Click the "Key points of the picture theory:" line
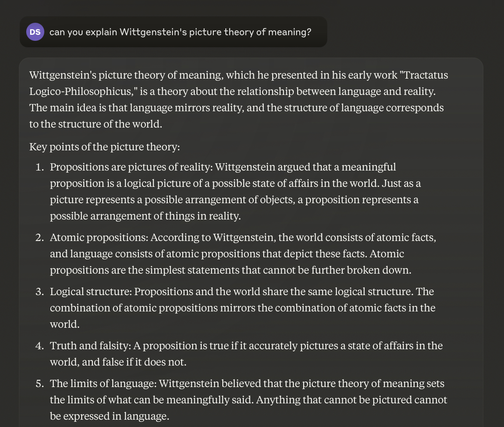The height and width of the screenshot is (427, 504). pos(104,147)
